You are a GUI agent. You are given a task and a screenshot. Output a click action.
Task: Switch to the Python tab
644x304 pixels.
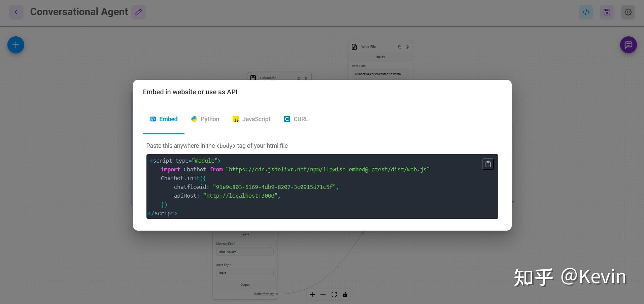coord(205,119)
